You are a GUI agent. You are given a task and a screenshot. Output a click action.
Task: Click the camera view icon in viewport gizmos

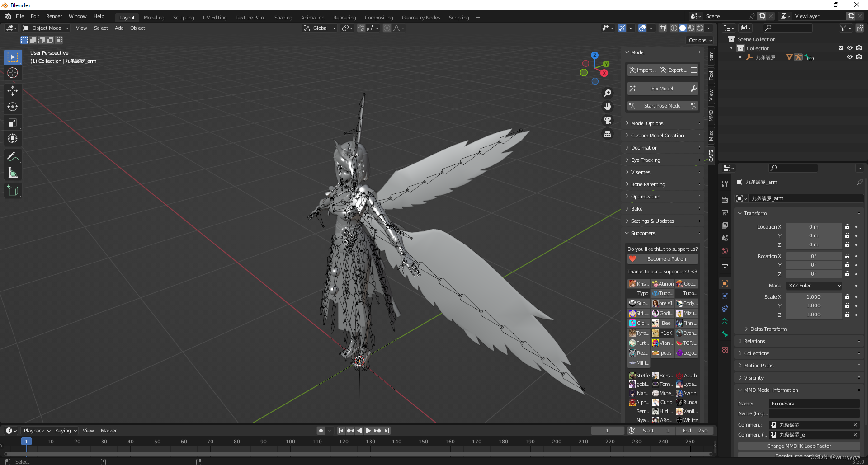[x=608, y=120]
